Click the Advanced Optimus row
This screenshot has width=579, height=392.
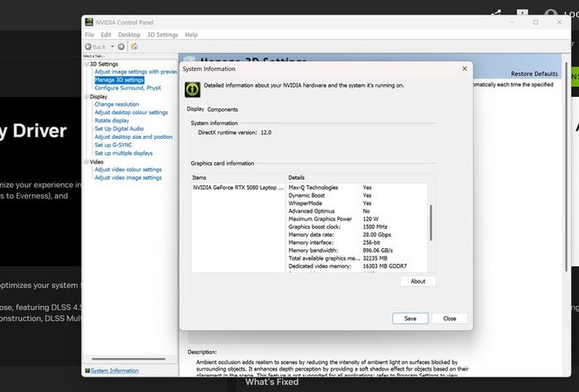click(x=357, y=211)
